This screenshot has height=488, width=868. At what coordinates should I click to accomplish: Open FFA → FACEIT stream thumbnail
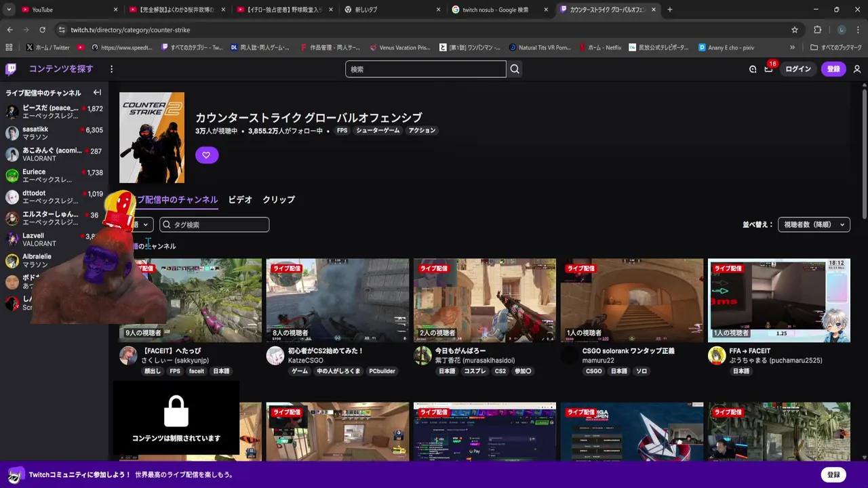(x=779, y=300)
